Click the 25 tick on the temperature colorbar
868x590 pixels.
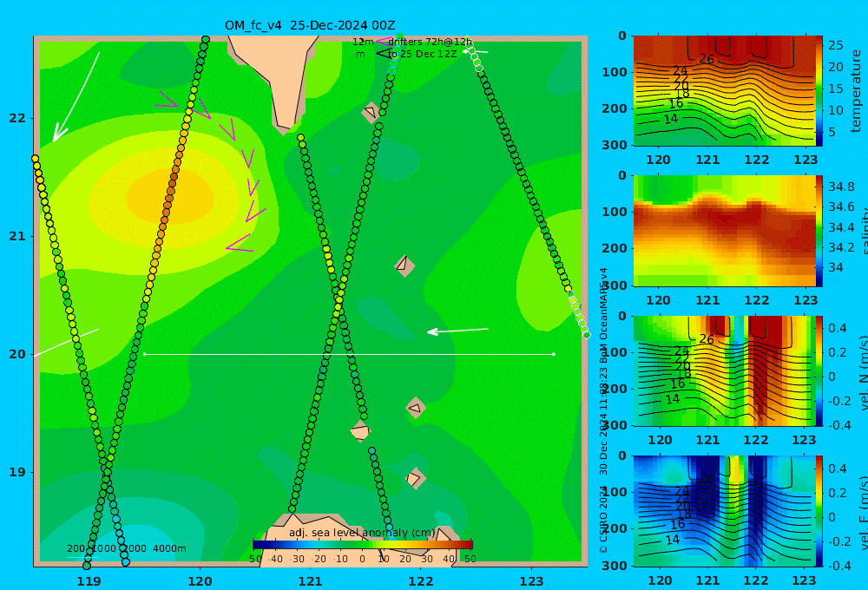tap(835, 45)
